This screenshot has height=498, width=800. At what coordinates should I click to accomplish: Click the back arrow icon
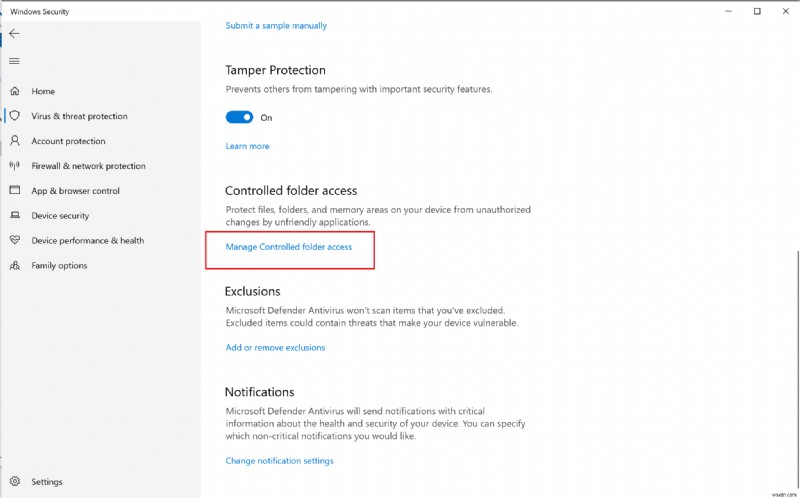(x=14, y=33)
